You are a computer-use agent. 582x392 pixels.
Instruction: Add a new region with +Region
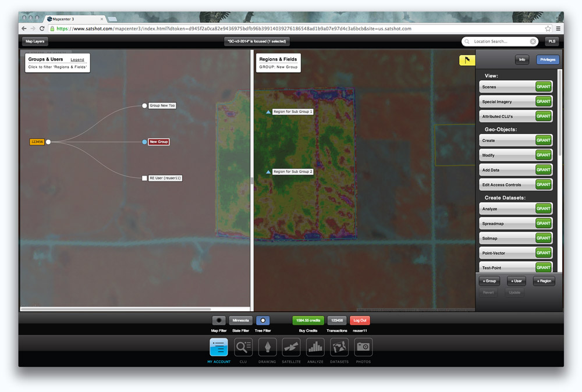click(544, 281)
